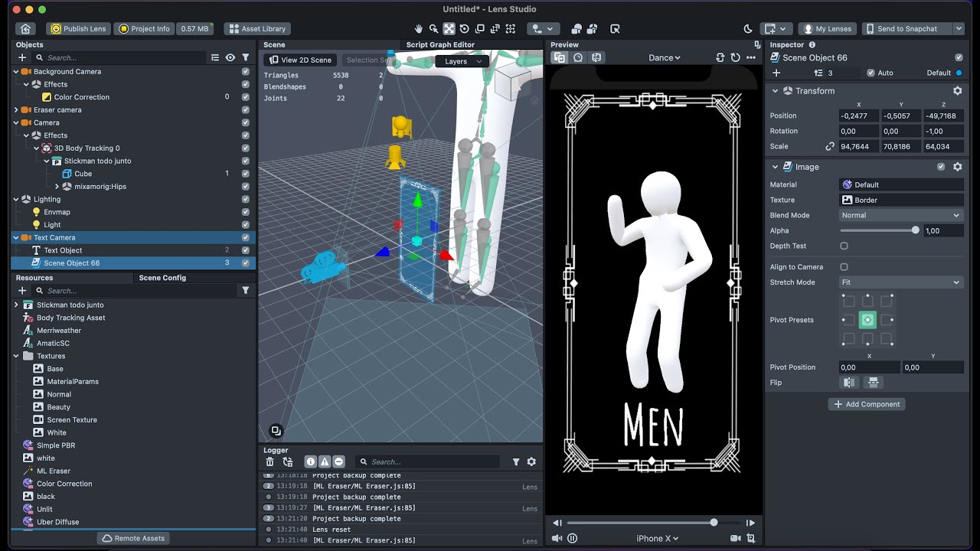Filter Resources with the funnel icon

(x=246, y=291)
